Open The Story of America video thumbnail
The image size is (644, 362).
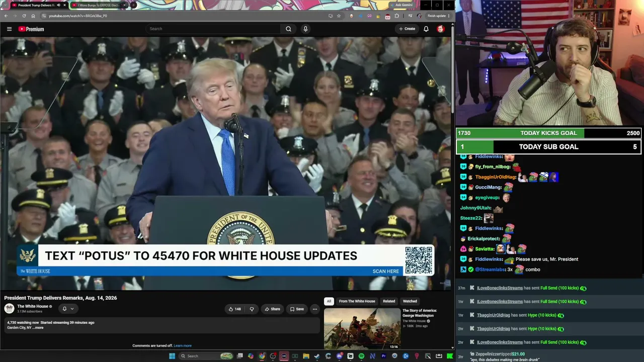[362, 329]
